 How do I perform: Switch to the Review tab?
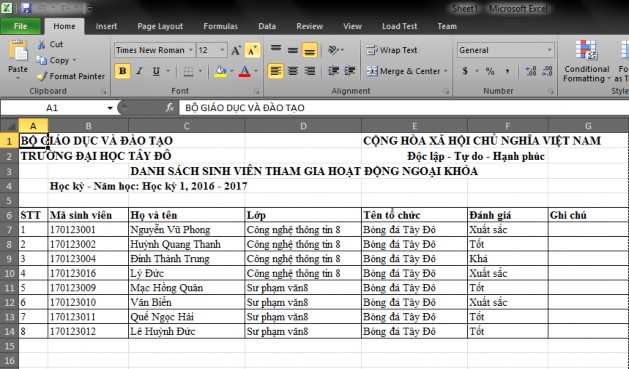(310, 26)
